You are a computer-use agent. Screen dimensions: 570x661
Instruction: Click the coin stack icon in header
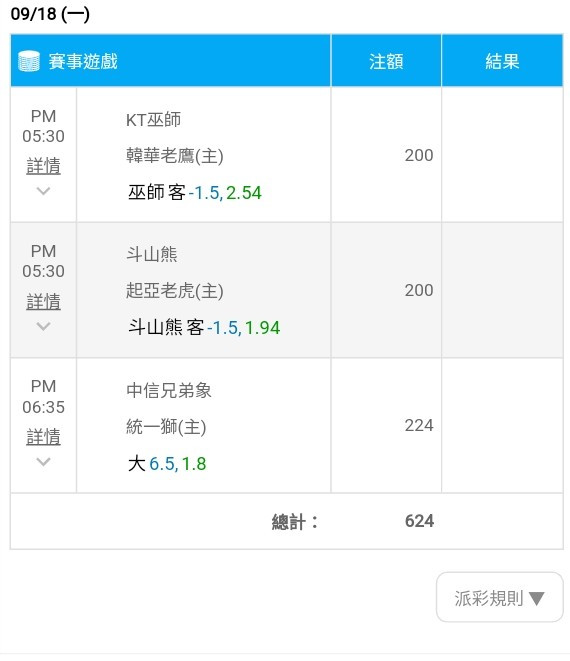click(29, 61)
